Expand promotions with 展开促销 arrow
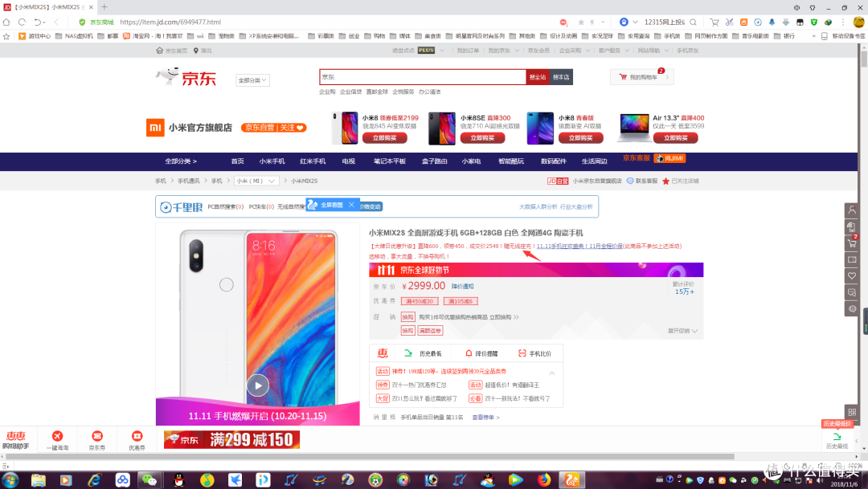The width and height of the screenshot is (868, 489). [682, 331]
